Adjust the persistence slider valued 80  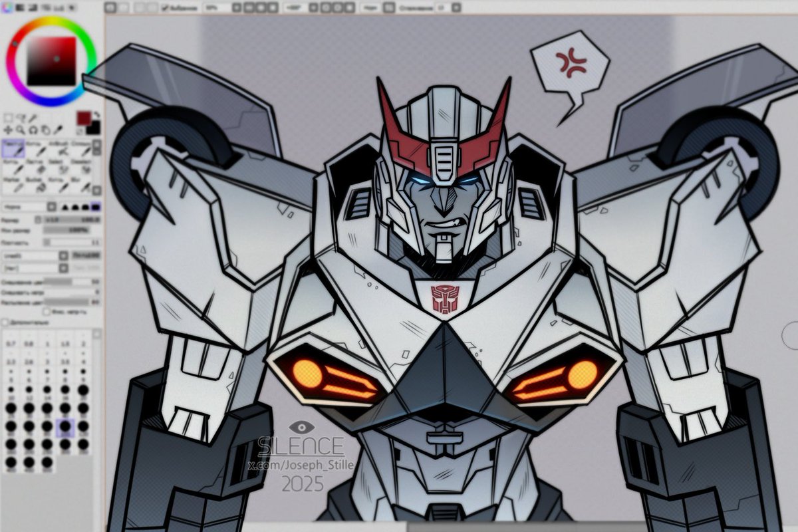[x=72, y=303]
